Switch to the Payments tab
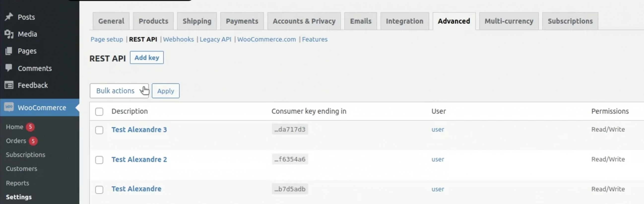 click(x=242, y=21)
